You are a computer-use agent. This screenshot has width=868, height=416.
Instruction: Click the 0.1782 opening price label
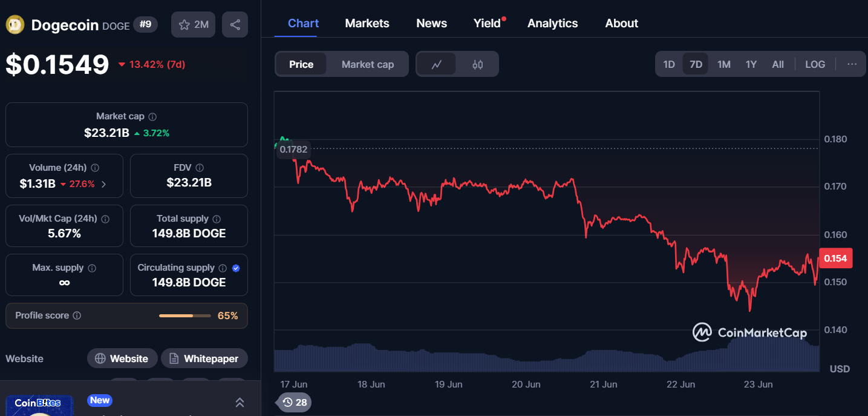[x=293, y=149]
